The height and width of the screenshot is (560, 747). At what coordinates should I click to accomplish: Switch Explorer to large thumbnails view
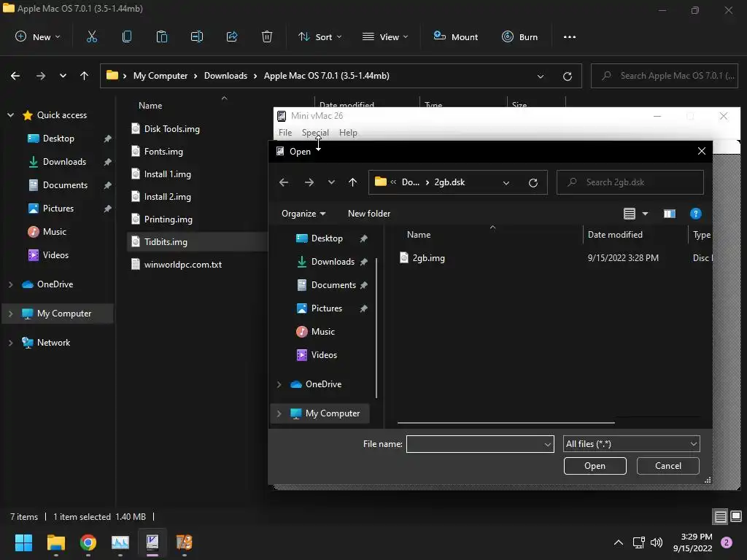click(736, 517)
